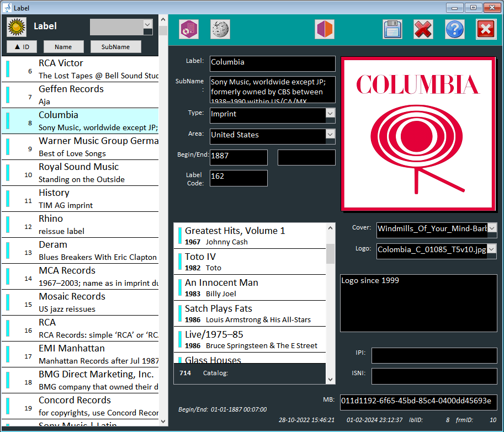Click the sun icon beside Label heading
504x432 pixels.
[17, 26]
